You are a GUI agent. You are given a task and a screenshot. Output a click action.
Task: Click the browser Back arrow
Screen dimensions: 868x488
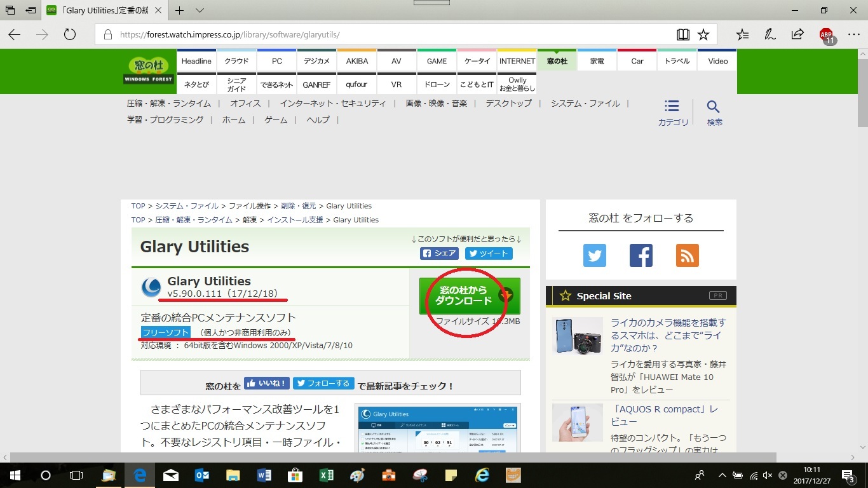coord(14,34)
